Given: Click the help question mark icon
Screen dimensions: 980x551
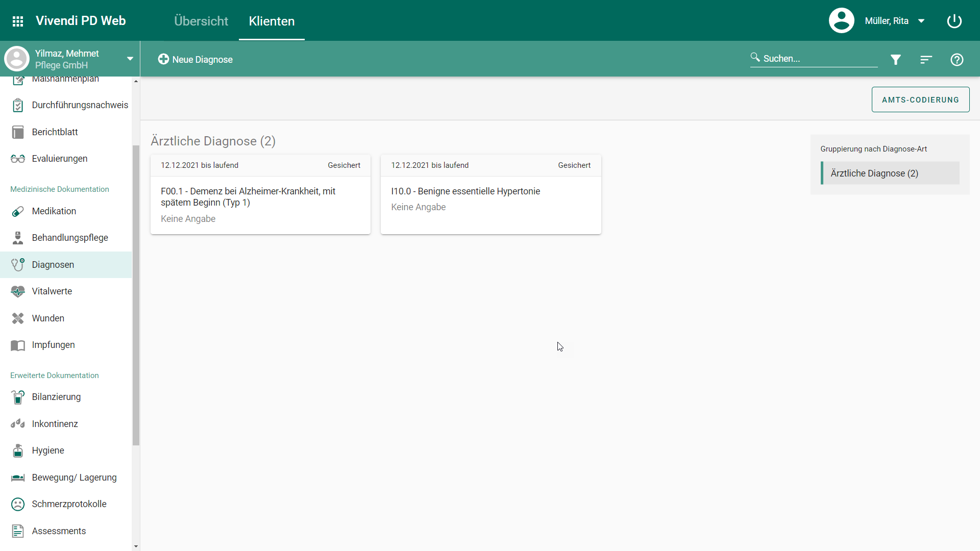Looking at the screenshot, I should [x=957, y=60].
